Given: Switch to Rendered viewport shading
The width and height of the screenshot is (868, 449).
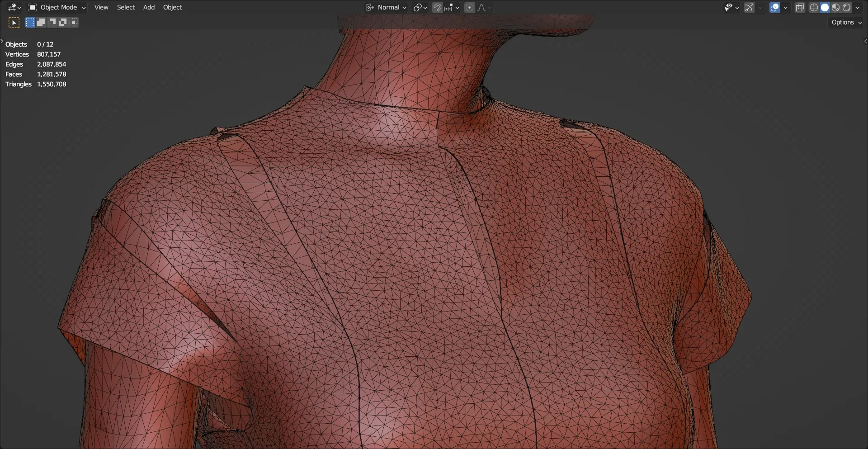Looking at the screenshot, I should (846, 7).
